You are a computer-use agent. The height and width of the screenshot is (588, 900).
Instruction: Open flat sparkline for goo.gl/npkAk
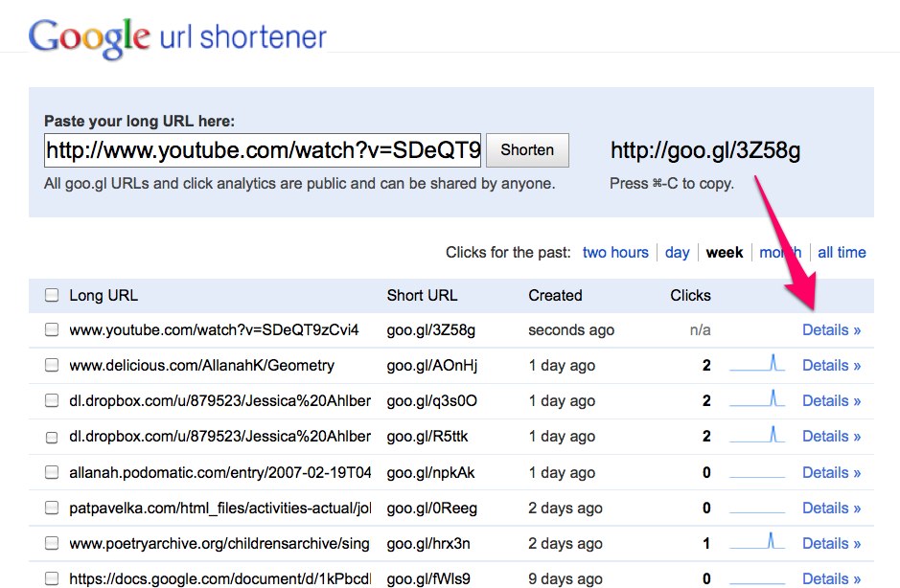pos(756,474)
